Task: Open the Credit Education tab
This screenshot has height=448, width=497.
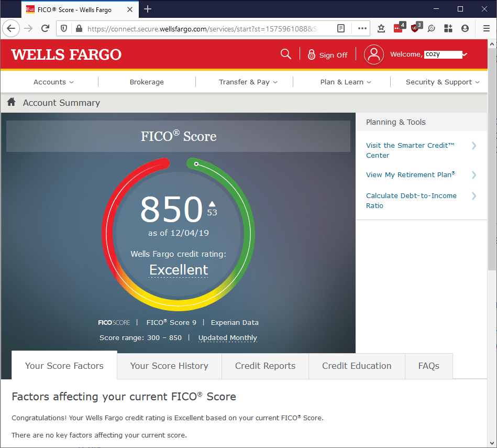Action: [x=357, y=366]
